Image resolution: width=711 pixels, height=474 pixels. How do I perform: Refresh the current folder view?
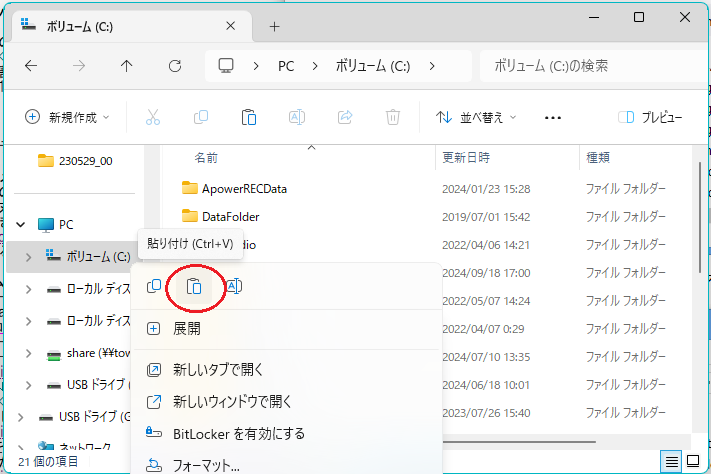click(x=175, y=66)
